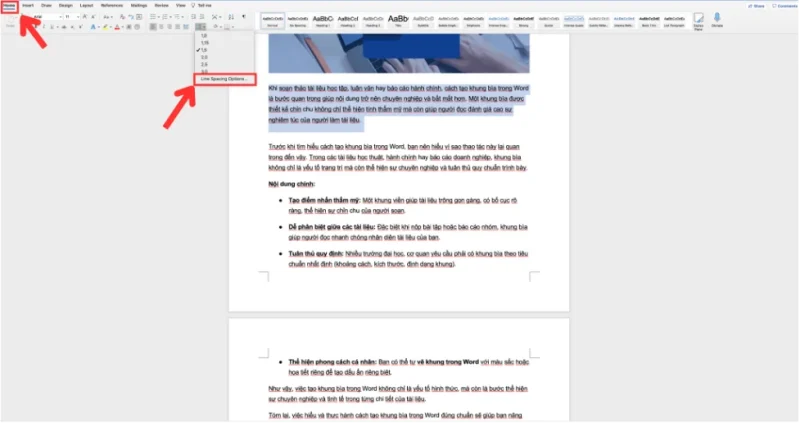Open the shading color dropdown
The height and width of the screenshot is (423, 800).
pyautogui.click(x=220, y=27)
